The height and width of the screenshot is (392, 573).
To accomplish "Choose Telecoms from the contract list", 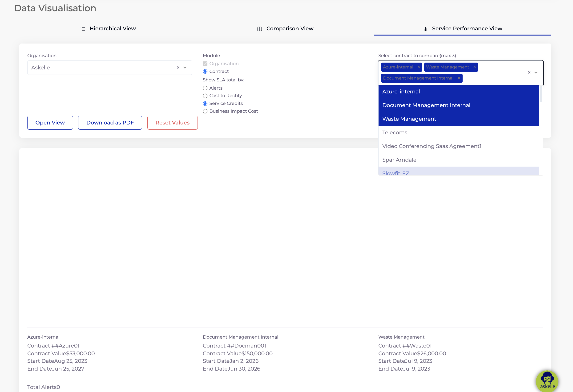I will 459,132.
